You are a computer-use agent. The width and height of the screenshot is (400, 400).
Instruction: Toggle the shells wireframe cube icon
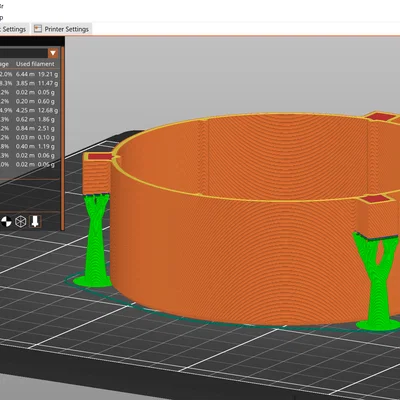click(21, 222)
